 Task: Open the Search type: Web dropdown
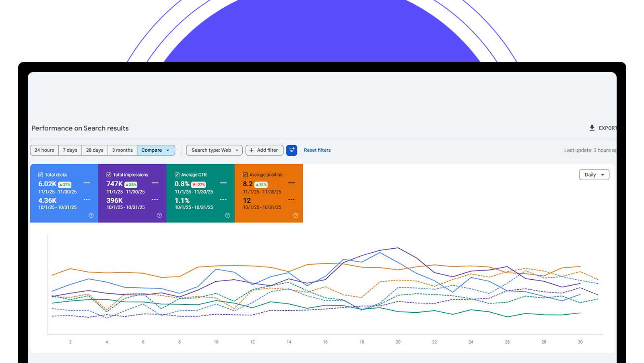click(214, 150)
